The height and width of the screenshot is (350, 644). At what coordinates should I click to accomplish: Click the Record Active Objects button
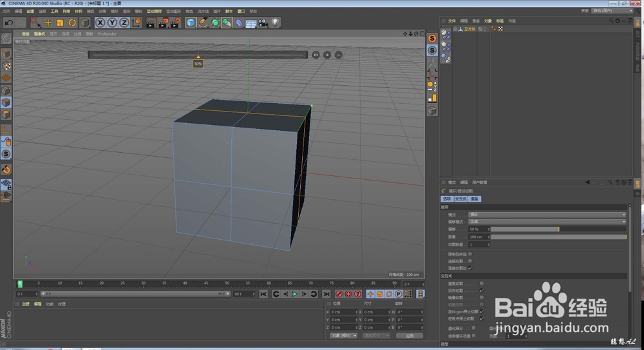(339, 294)
